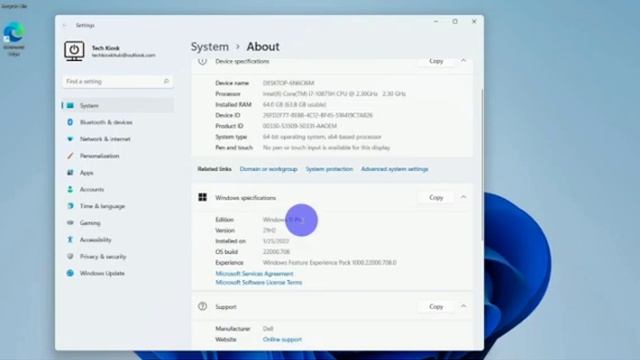Select the System type value
Image resolution: width=640 pixels, height=360 pixels.
322,137
